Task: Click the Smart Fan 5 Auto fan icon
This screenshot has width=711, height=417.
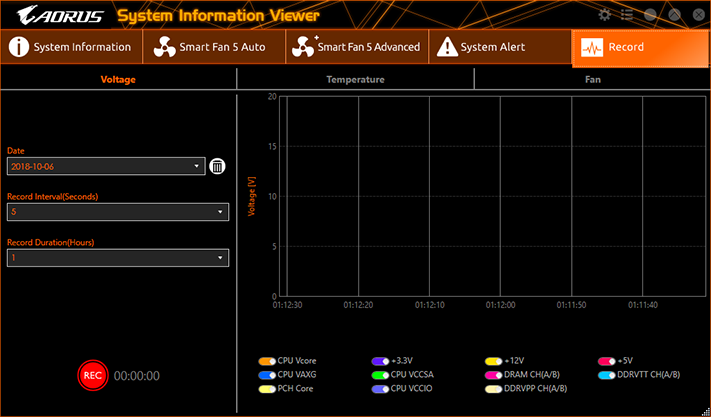Action: pyautogui.click(x=166, y=47)
